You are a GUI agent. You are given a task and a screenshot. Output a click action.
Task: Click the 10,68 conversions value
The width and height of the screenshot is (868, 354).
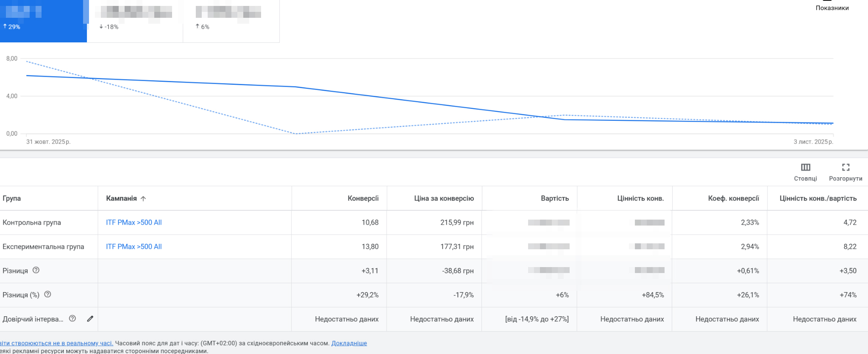[370, 223]
